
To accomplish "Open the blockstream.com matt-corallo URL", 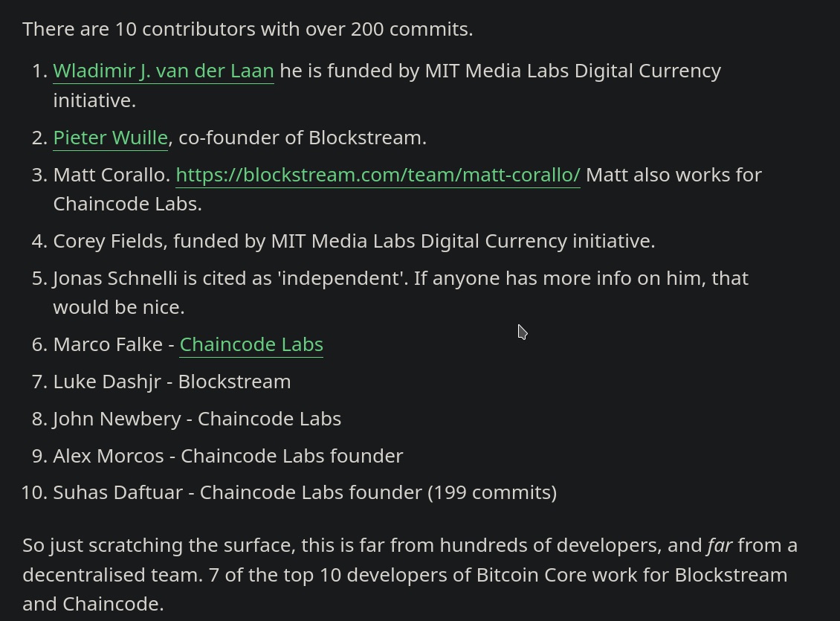I will pos(378,175).
